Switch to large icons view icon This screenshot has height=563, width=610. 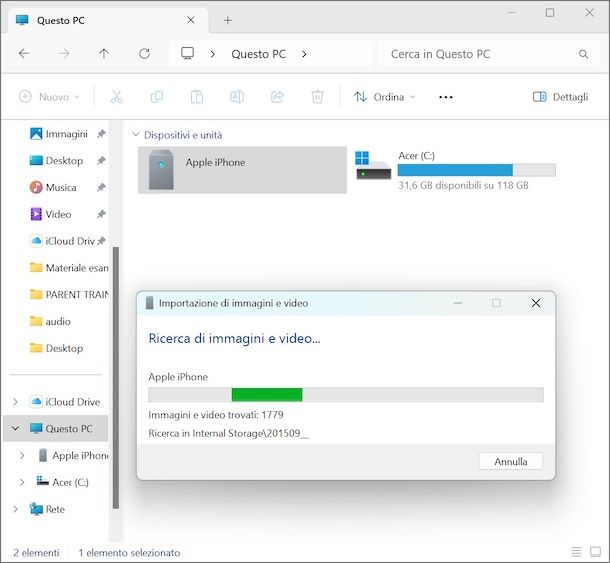(595, 552)
